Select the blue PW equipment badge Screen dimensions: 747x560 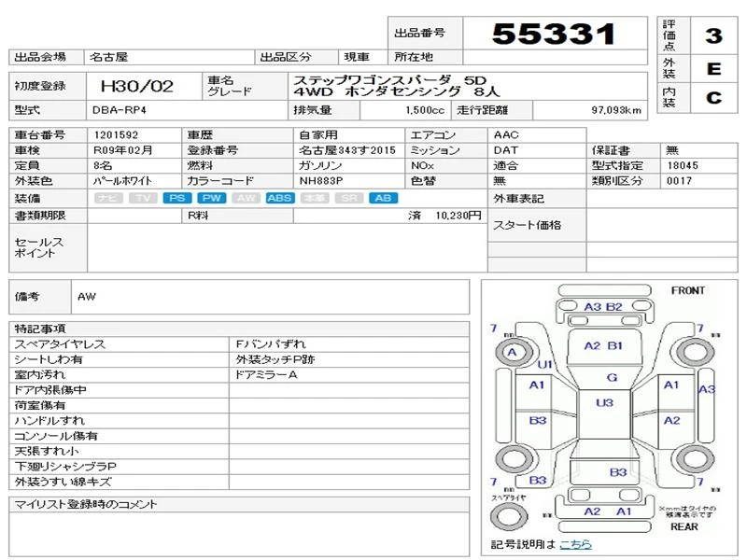tap(212, 198)
